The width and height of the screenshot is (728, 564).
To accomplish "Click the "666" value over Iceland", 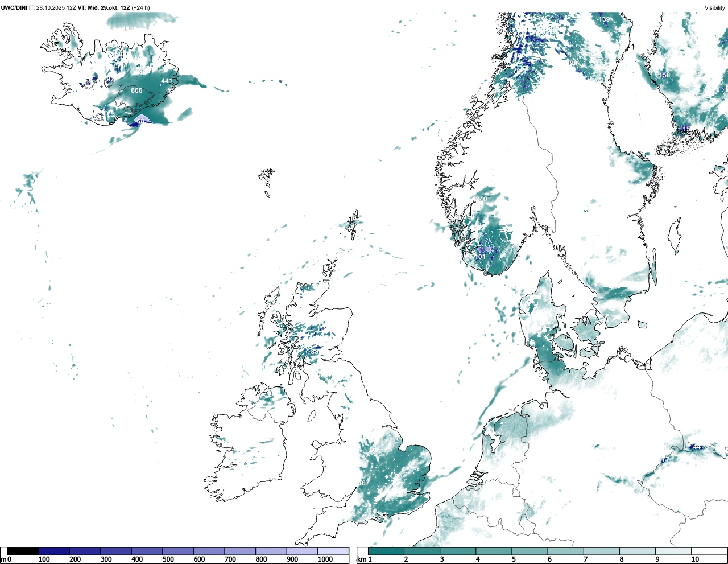I will pos(136,90).
